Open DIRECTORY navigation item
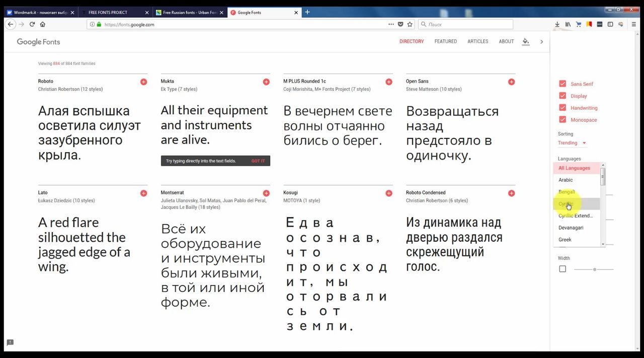 pos(412,41)
